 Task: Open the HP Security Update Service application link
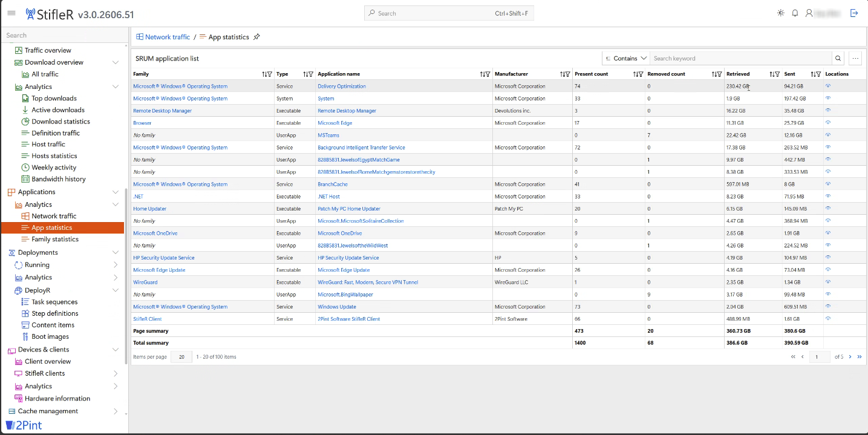click(x=348, y=258)
